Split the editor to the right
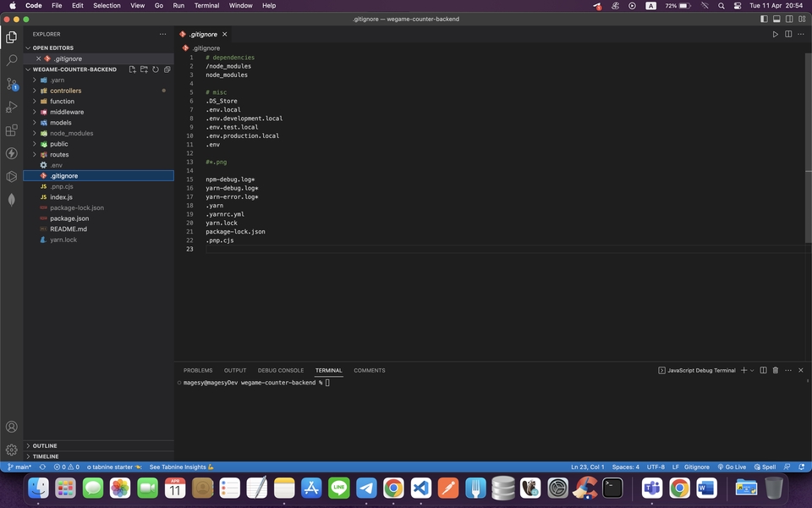This screenshot has height=508, width=812. click(788, 34)
